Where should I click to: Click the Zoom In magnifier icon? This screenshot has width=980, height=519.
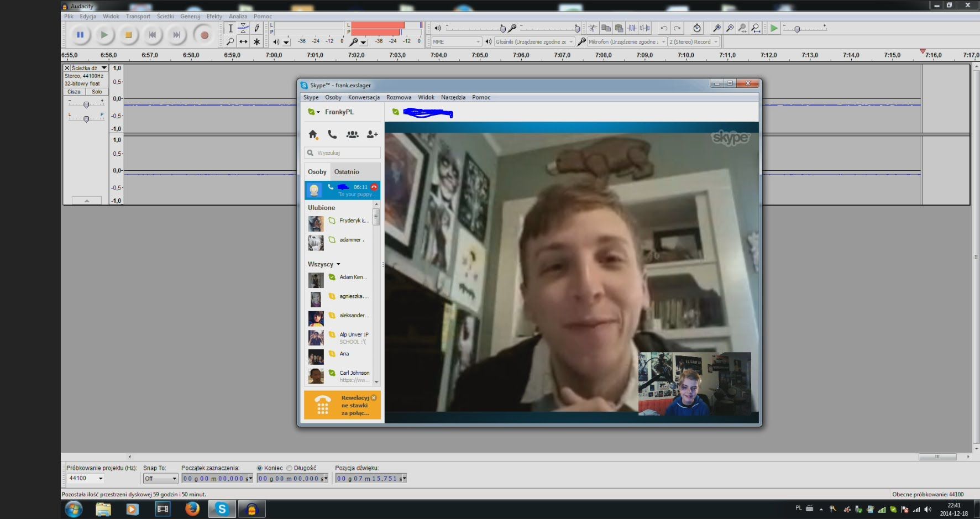coord(717,28)
